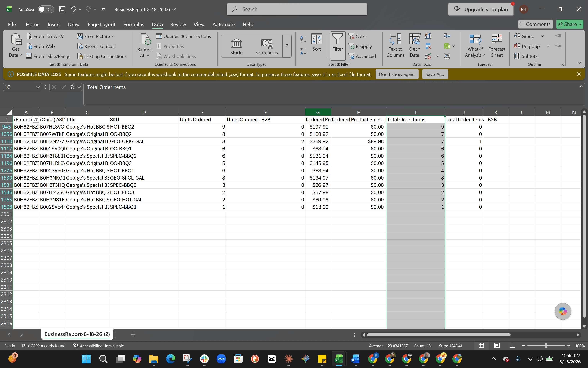This screenshot has height=368, width=588.
Task: Select the Stocks data type
Action: 237,46
